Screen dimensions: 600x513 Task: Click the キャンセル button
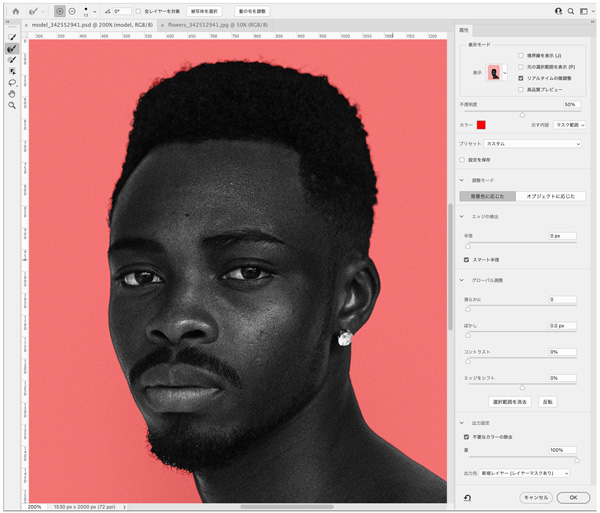click(x=536, y=498)
